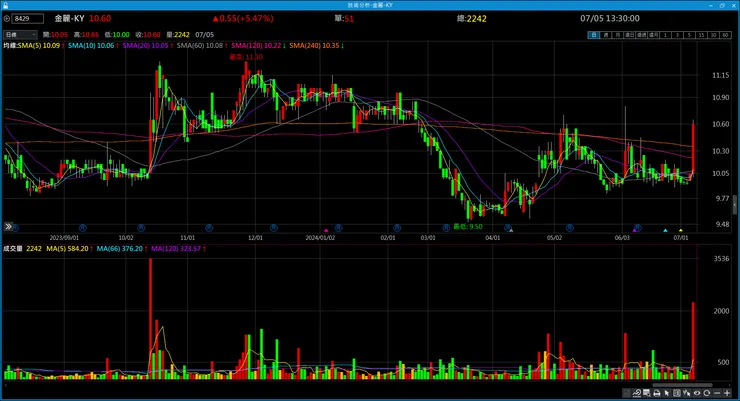Switch to the 30-minute timeframe button
The height and width of the screenshot is (401, 740).
coord(713,35)
